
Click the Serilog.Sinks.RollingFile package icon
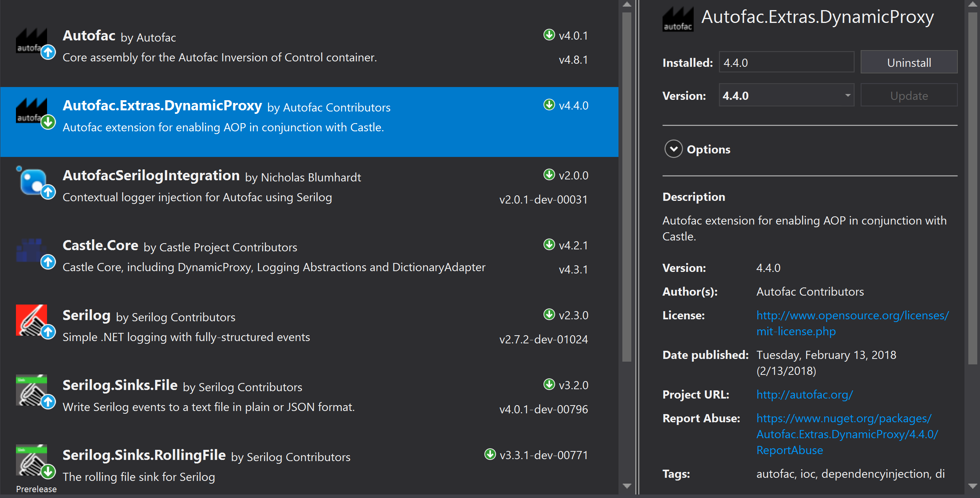point(31,460)
